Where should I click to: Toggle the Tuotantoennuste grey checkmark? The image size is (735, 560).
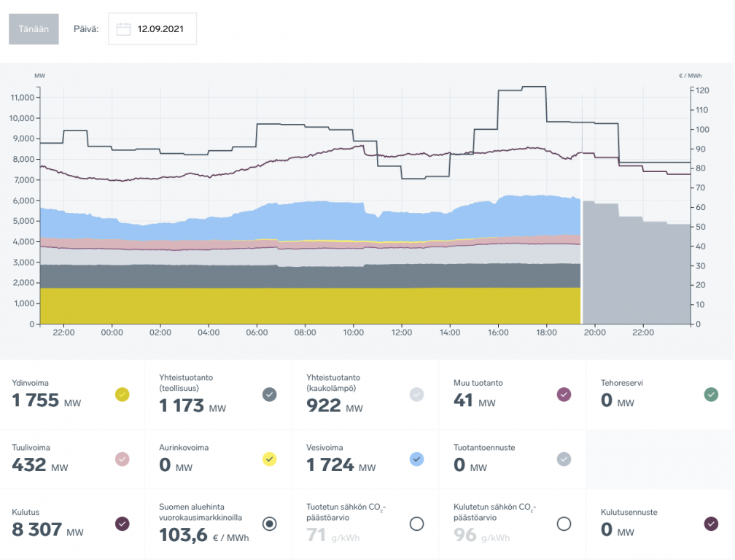click(x=564, y=459)
